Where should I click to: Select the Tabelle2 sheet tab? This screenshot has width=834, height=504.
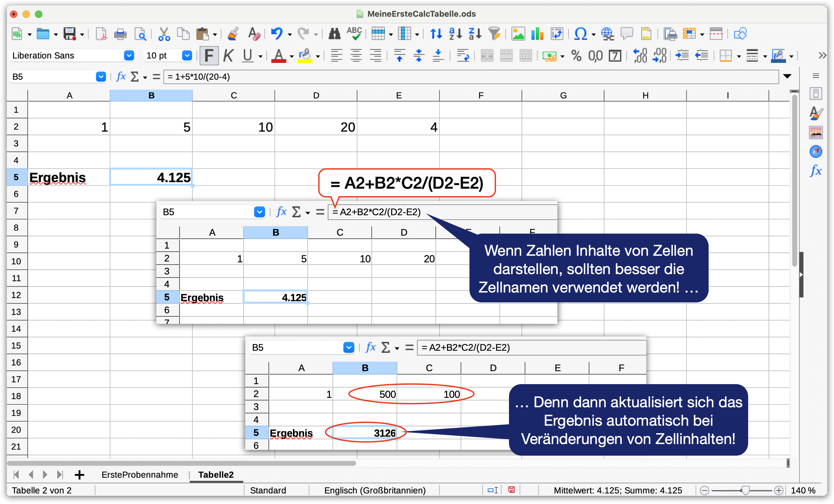tap(216, 475)
